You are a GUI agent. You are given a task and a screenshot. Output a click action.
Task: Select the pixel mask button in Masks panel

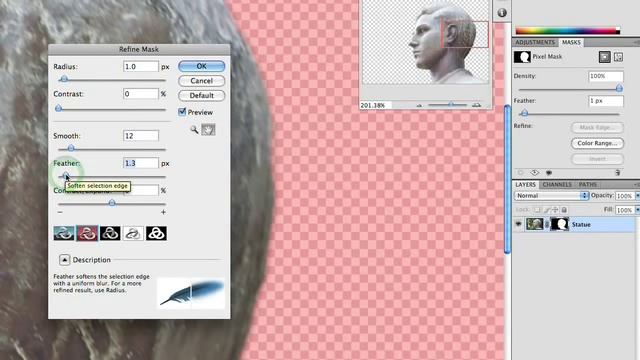(x=604, y=57)
